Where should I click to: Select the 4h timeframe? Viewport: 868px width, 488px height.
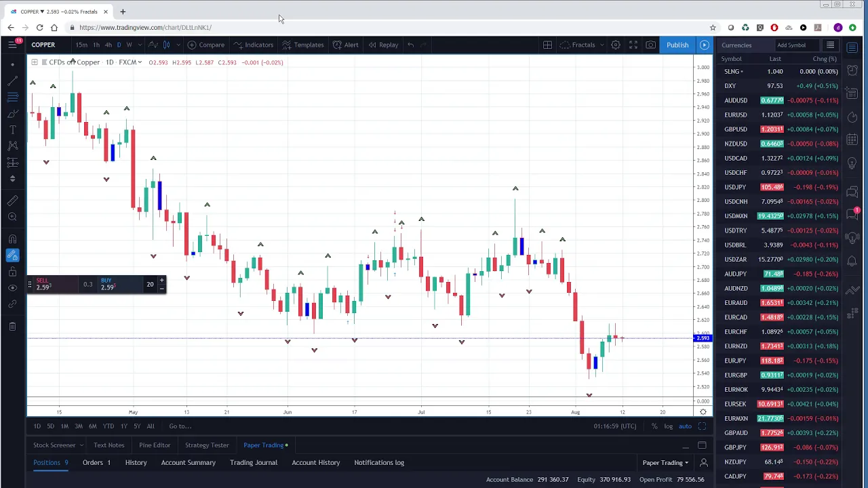click(108, 45)
